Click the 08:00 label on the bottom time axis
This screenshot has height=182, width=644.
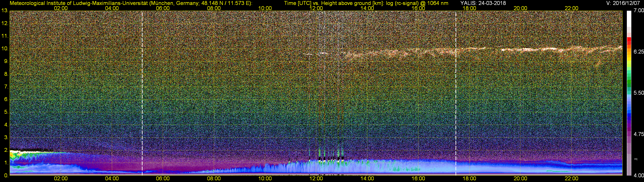click(214, 179)
